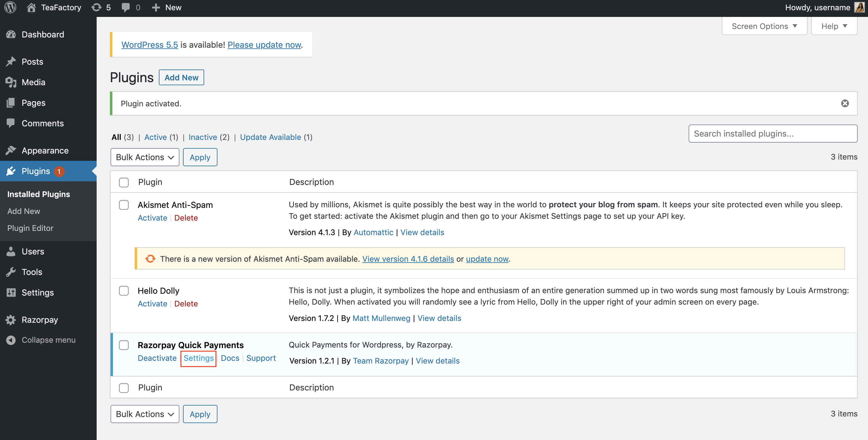Open Razorpay Support link
This screenshot has width=868, height=440.
[261, 358]
